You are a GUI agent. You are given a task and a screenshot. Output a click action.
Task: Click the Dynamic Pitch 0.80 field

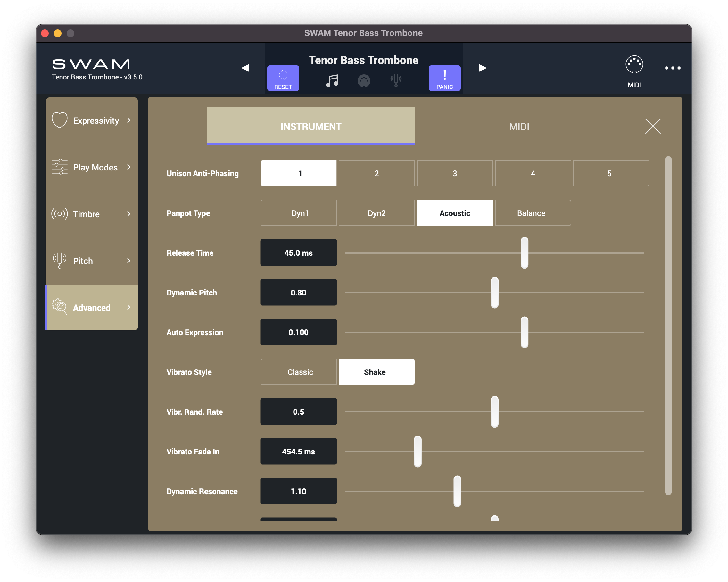coord(298,292)
